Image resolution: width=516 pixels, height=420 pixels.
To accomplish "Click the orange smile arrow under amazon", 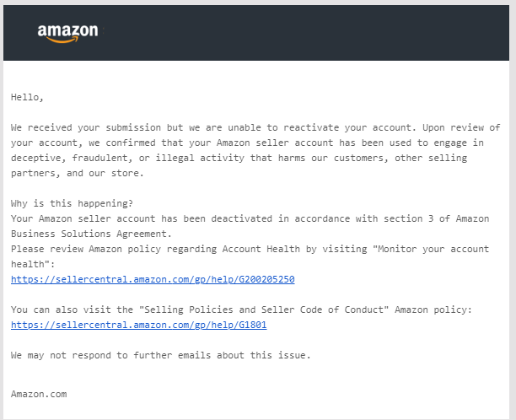I will (63, 40).
